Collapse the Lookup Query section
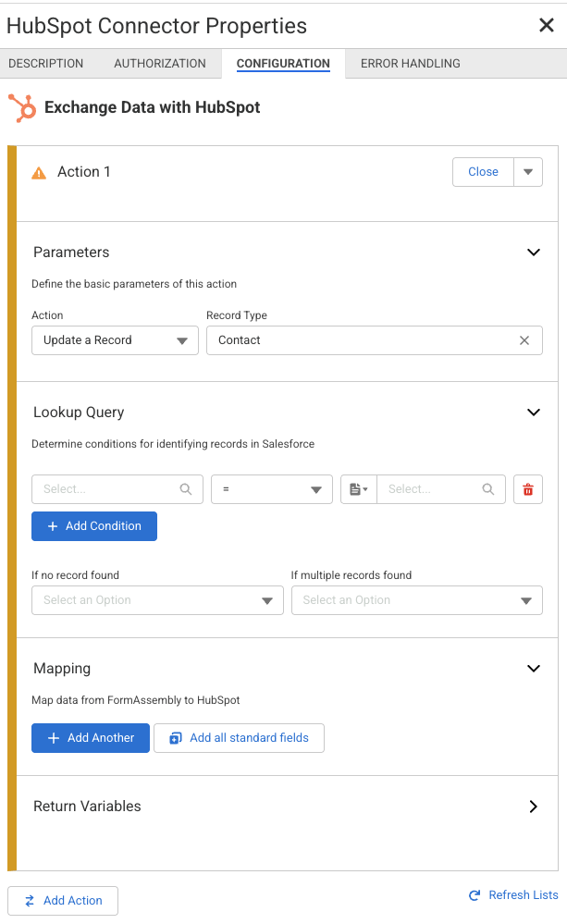 pyautogui.click(x=533, y=413)
